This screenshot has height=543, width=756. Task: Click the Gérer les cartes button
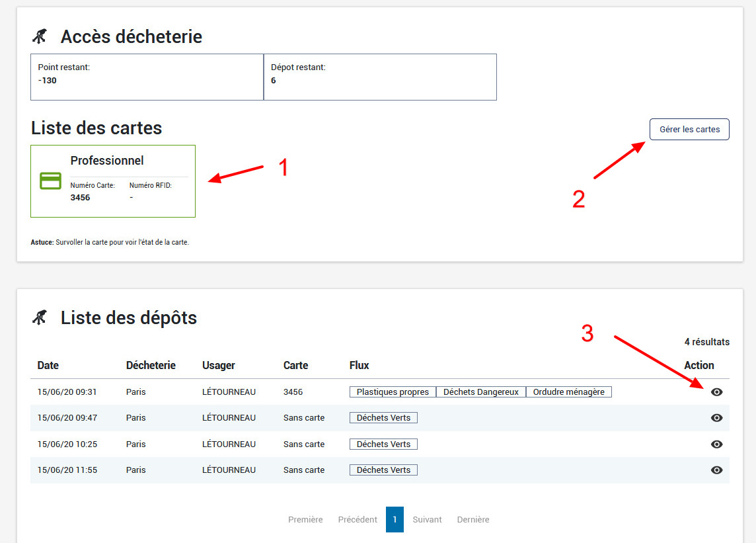pos(689,129)
